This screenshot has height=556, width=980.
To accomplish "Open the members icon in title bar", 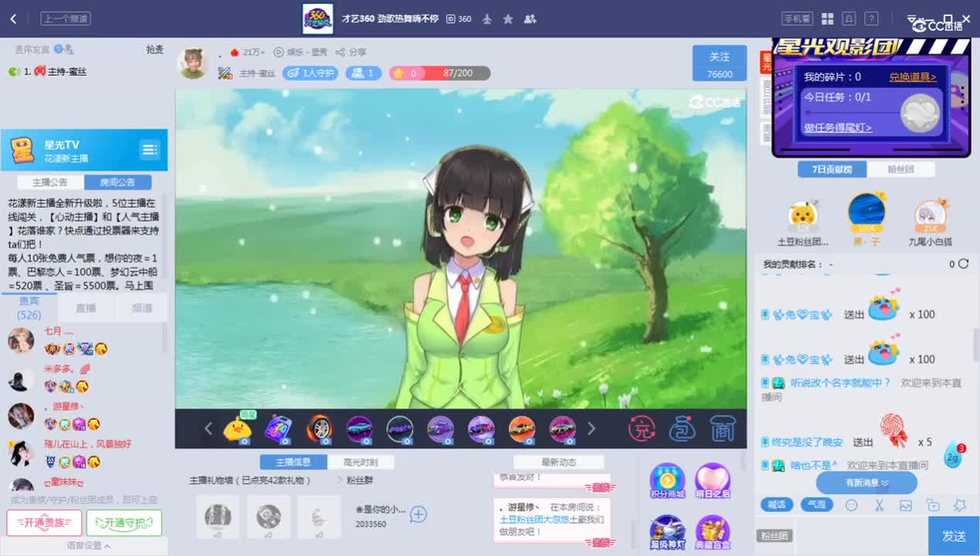I will point(530,19).
